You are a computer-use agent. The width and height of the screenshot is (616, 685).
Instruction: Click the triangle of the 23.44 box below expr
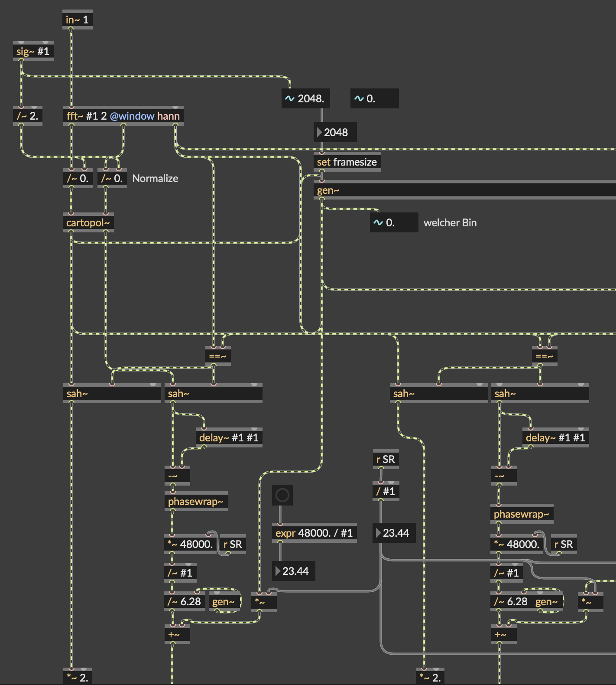tap(278, 571)
